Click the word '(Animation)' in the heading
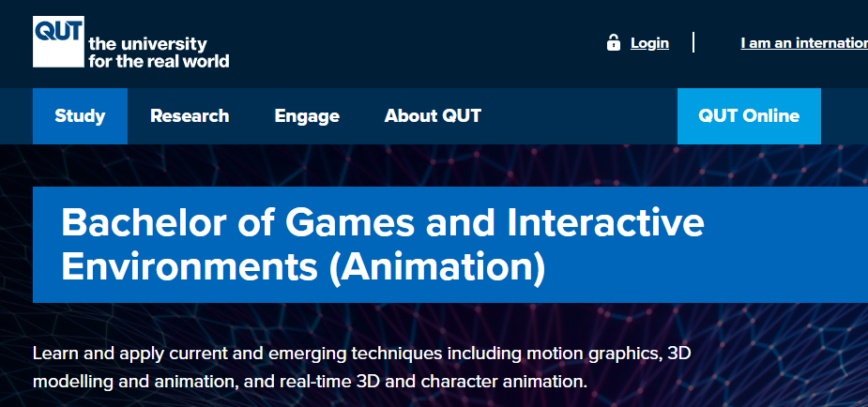Image resolution: width=868 pixels, height=407 pixels. pos(436,266)
